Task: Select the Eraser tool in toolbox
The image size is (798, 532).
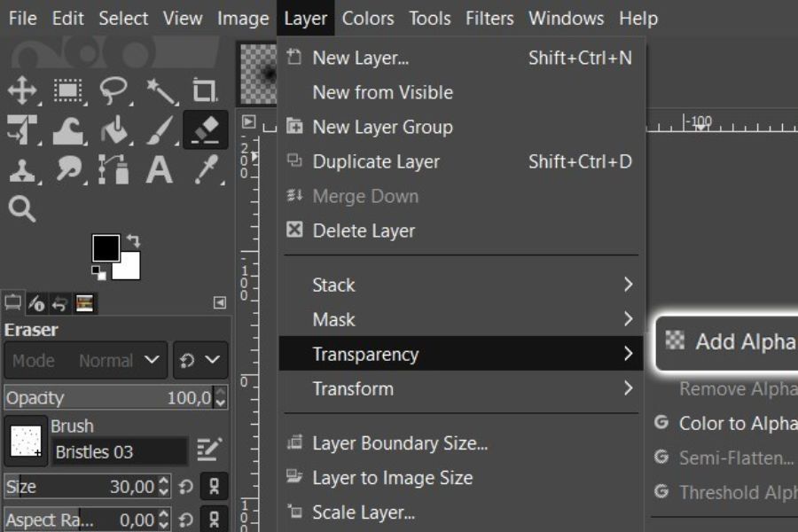Action: [205, 129]
